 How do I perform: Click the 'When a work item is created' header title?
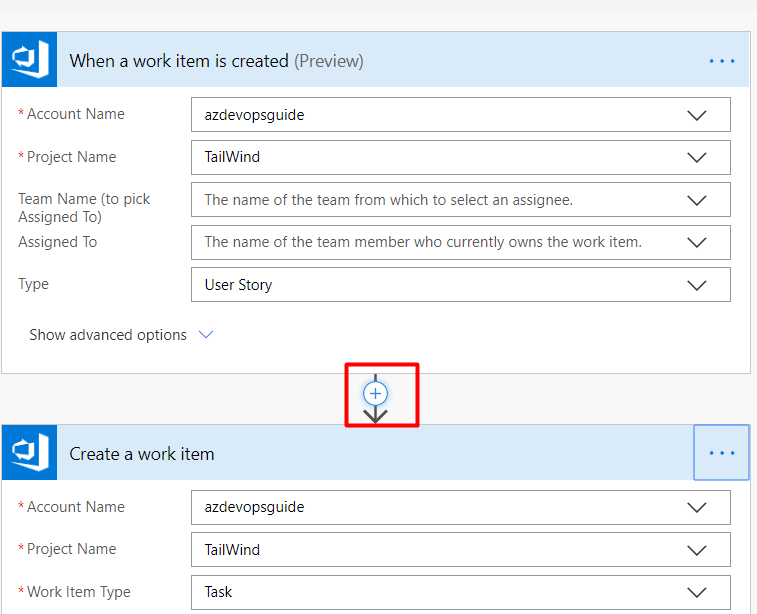click(x=216, y=61)
